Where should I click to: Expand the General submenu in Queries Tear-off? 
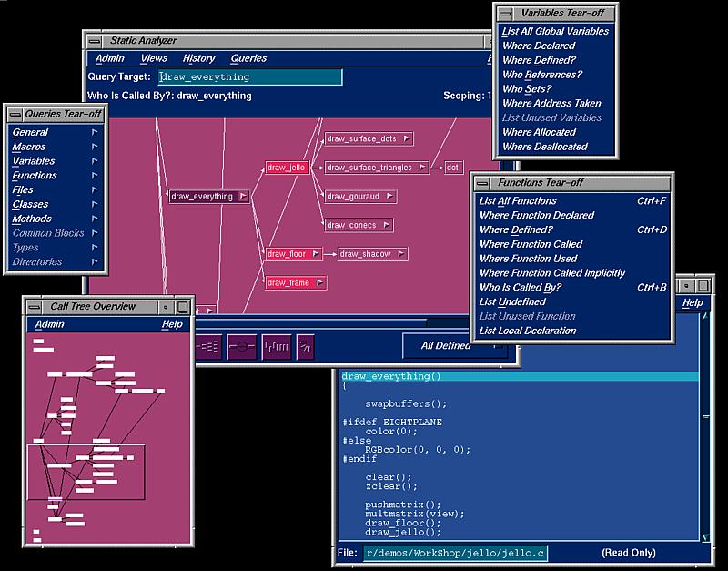[x=95, y=132]
